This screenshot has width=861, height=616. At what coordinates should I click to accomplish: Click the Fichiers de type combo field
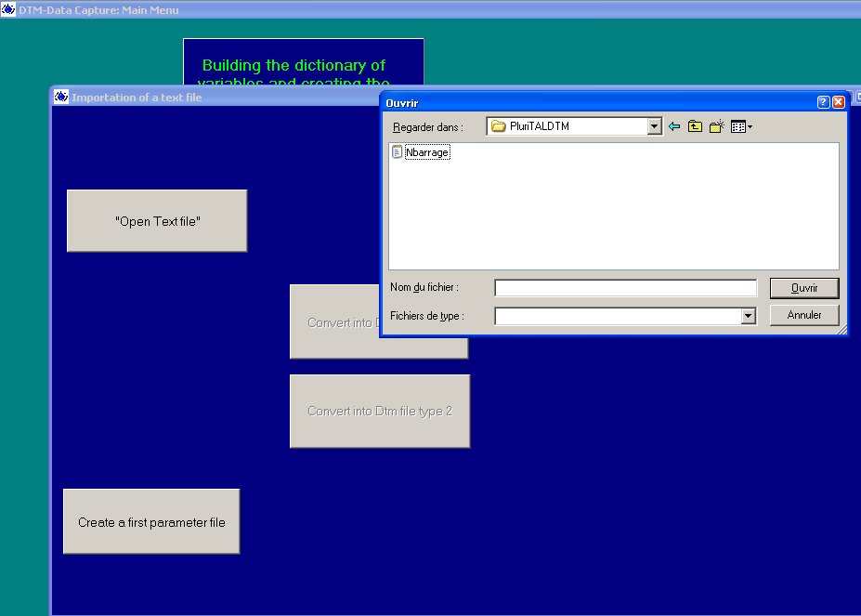pyautogui.click(x=625, y=316)
